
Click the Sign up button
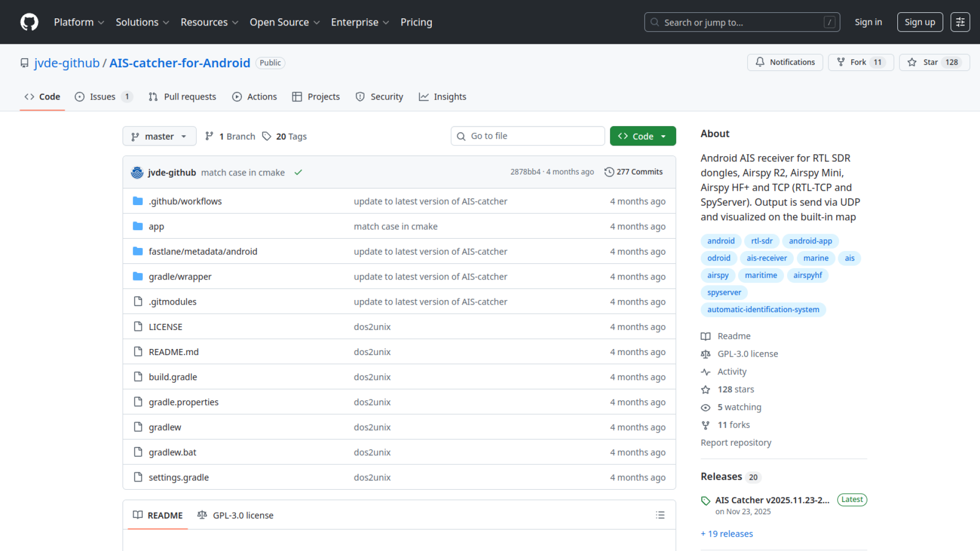point(920,22)
